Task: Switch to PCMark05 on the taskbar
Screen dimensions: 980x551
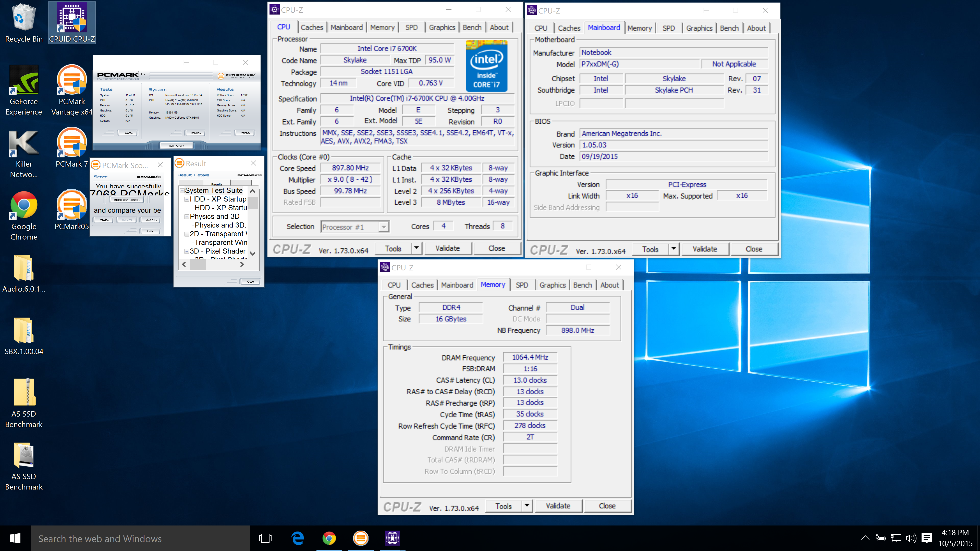Action: [361, 539]
